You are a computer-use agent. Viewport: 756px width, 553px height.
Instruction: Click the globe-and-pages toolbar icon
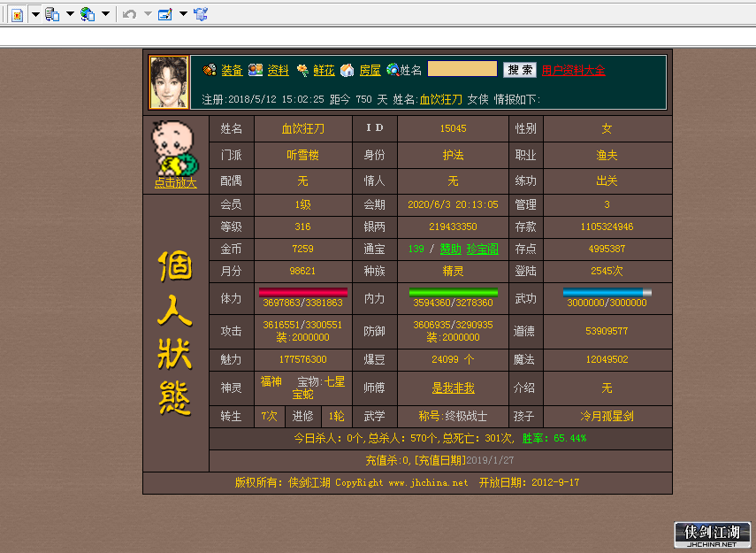[x=88, y=14]
